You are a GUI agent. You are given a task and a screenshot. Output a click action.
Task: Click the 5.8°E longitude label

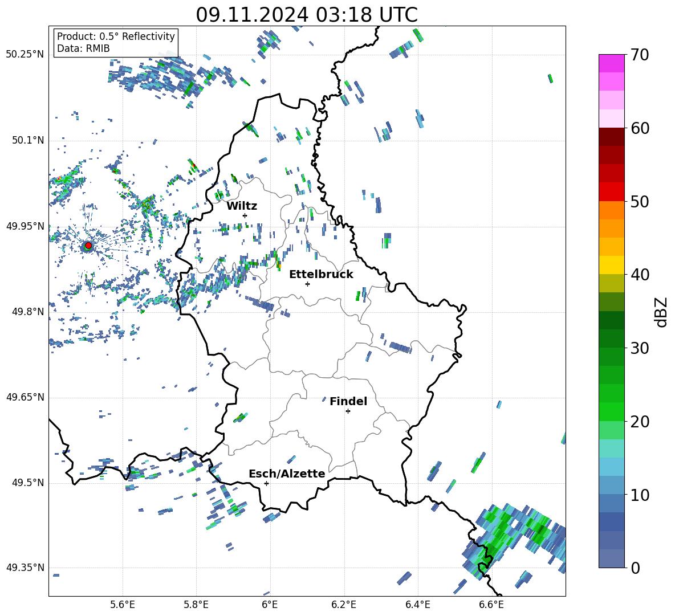[196, 605]
